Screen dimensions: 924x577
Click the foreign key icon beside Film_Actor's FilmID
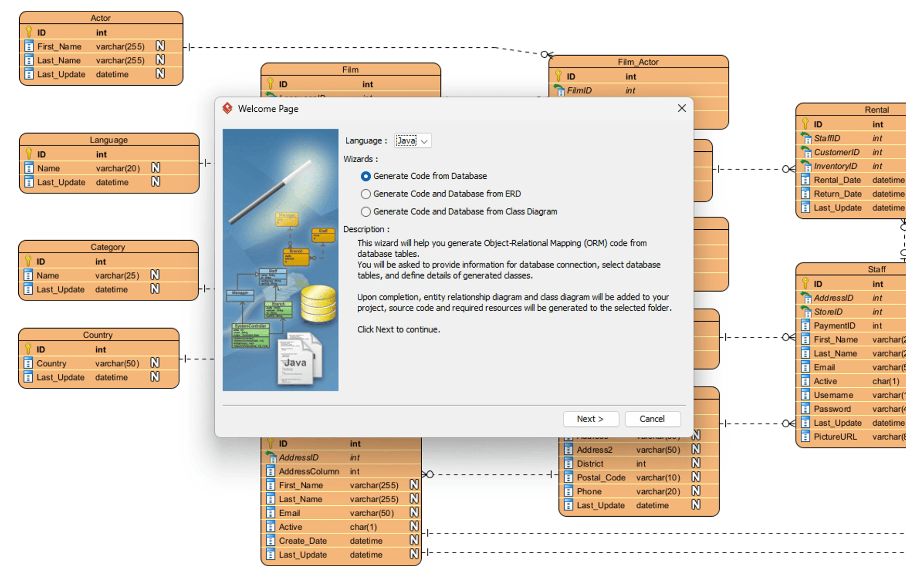pos(561,90)
